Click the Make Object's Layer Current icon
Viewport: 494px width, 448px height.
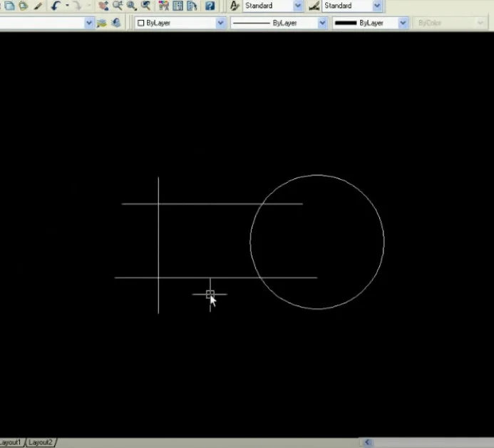(x=102, y=23)
